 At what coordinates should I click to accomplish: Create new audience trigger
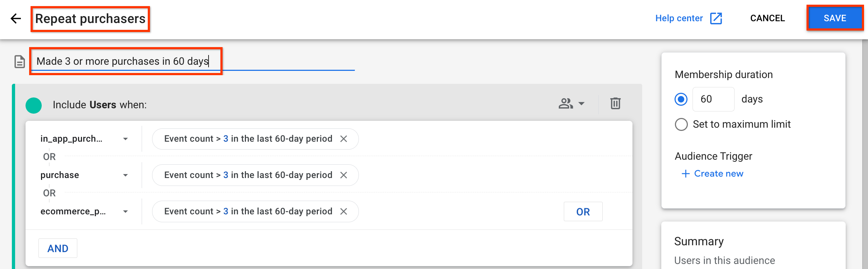pyautogui.click(x=712, y=174)
